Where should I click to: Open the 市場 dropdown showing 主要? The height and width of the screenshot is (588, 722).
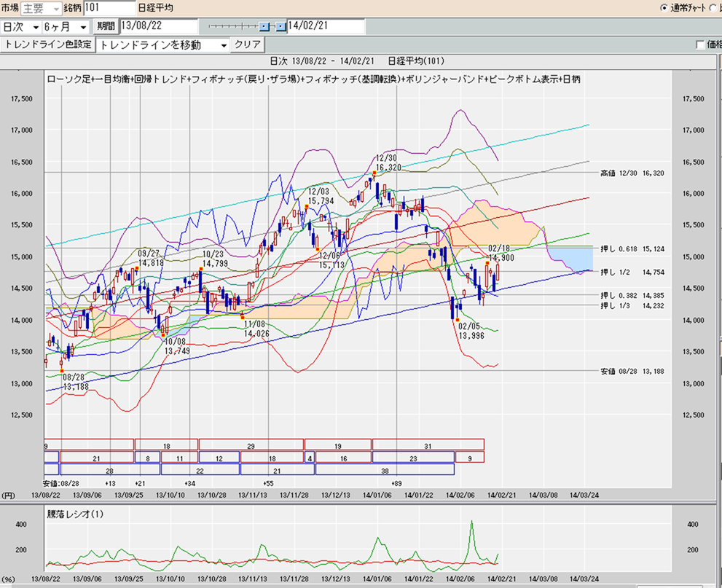point(41,8)
